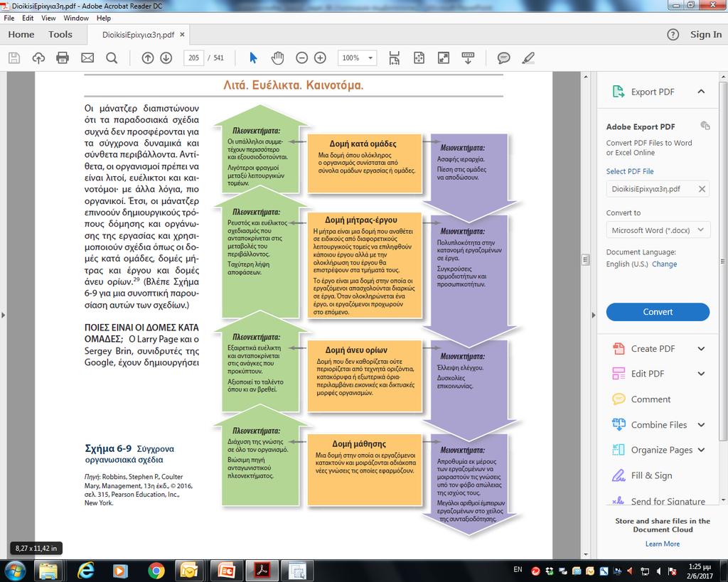Open the Help menu

(104, 18)
